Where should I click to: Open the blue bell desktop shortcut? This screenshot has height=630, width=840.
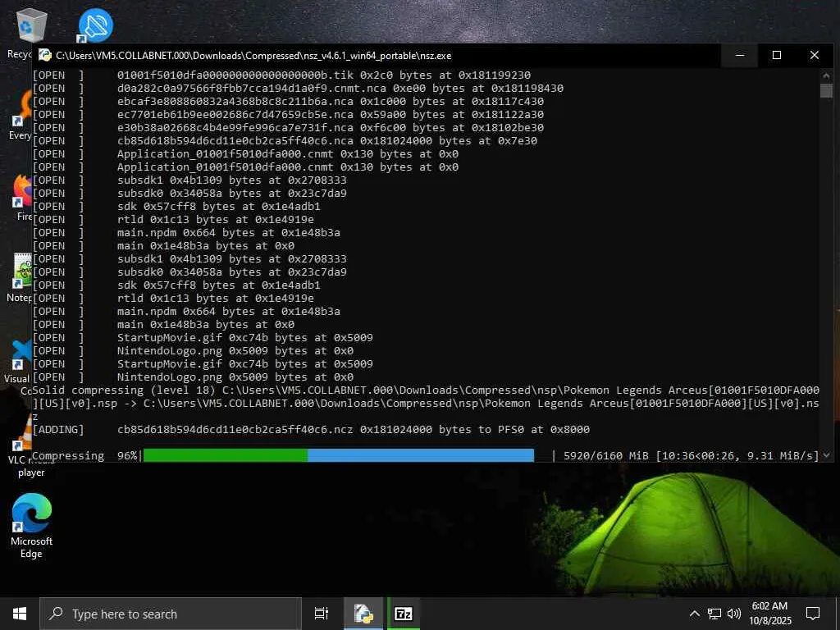95,25
